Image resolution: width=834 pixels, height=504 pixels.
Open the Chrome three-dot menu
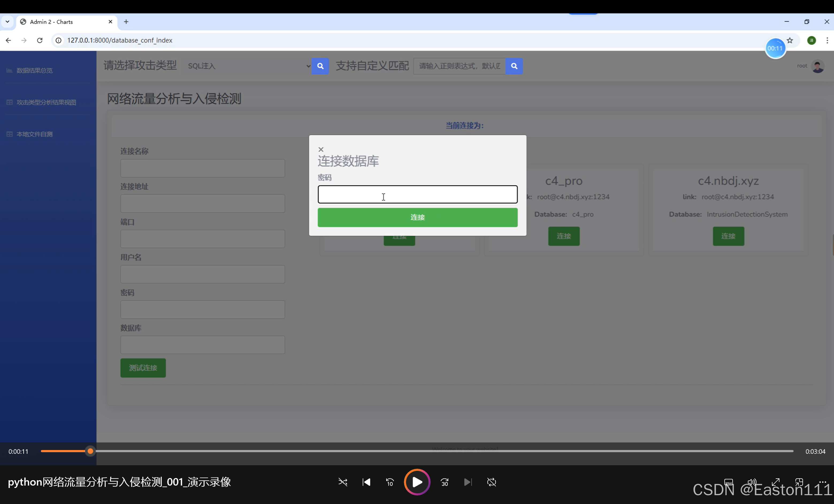(827, 40)
